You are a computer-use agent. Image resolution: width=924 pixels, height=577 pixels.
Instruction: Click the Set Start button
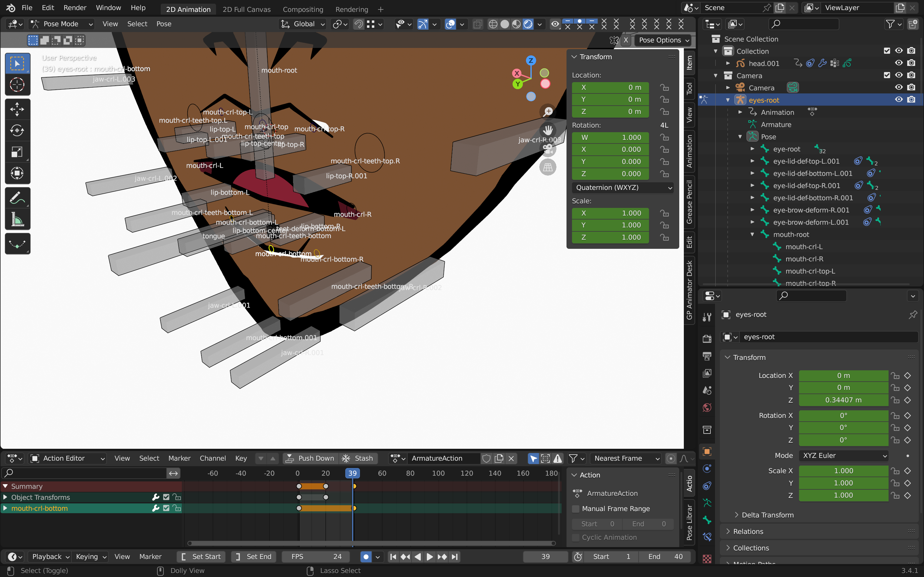(x=201, y=557)
